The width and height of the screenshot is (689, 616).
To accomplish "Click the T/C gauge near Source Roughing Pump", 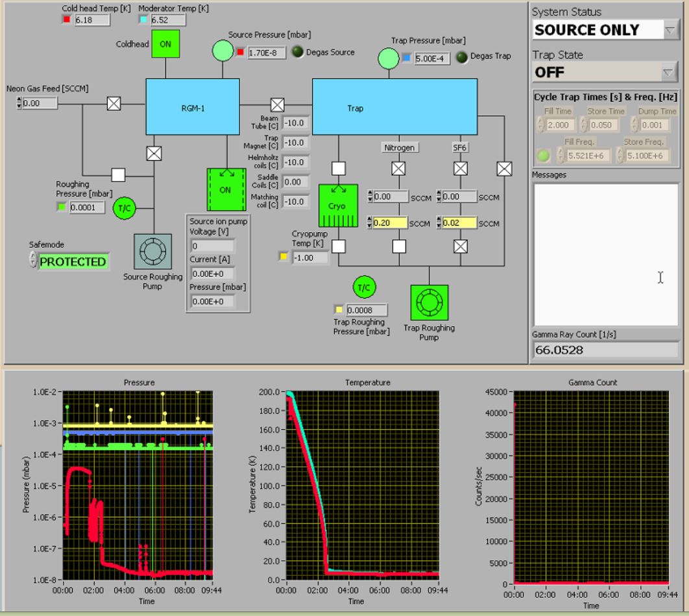I will click(123, 208).
